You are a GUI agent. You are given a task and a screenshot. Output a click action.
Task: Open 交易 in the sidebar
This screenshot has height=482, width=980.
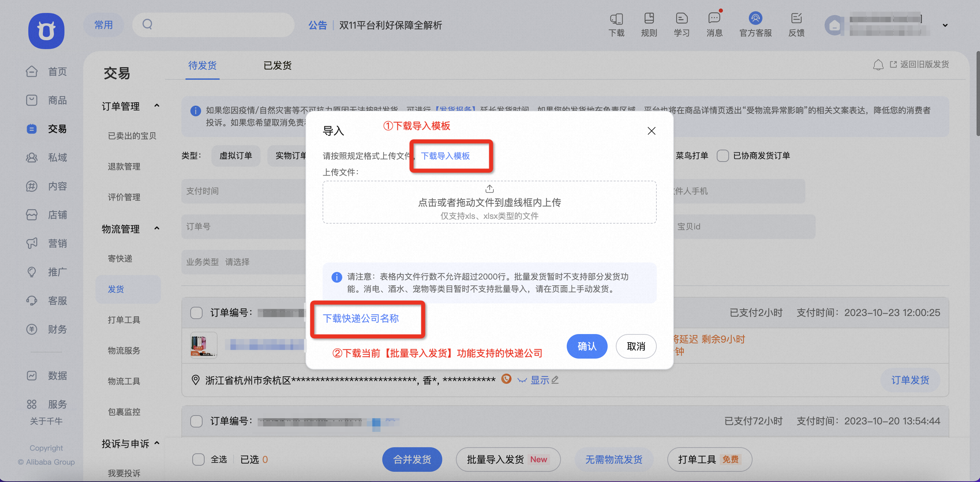(46, 129)
